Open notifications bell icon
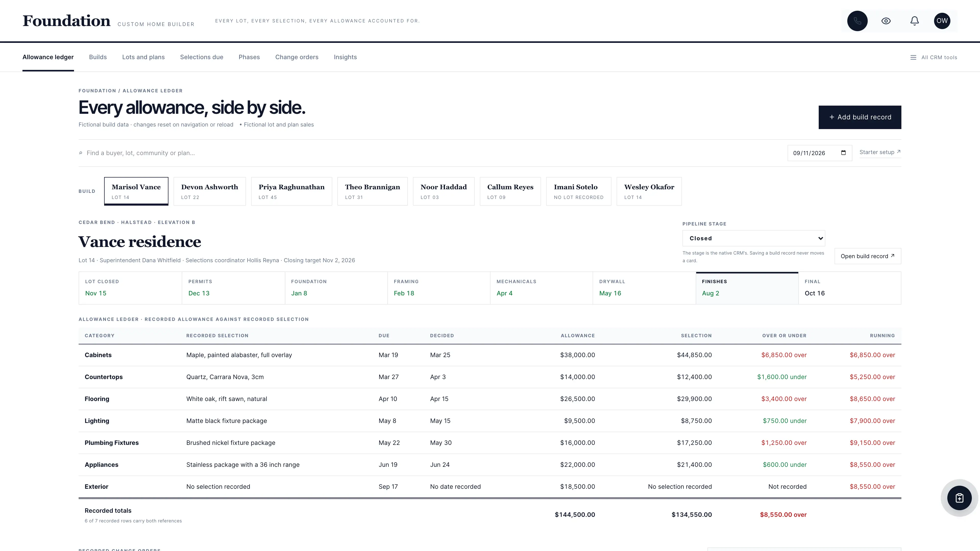 (915, 21)
